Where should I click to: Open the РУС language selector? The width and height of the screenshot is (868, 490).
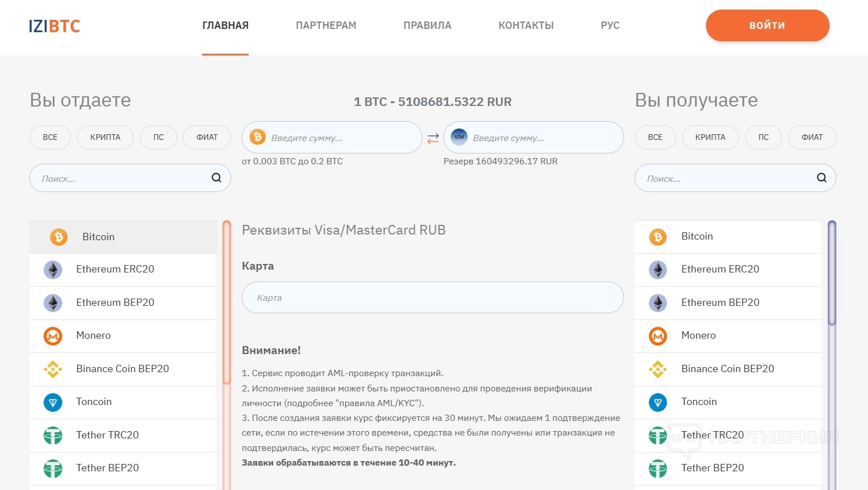coord(610,25)
